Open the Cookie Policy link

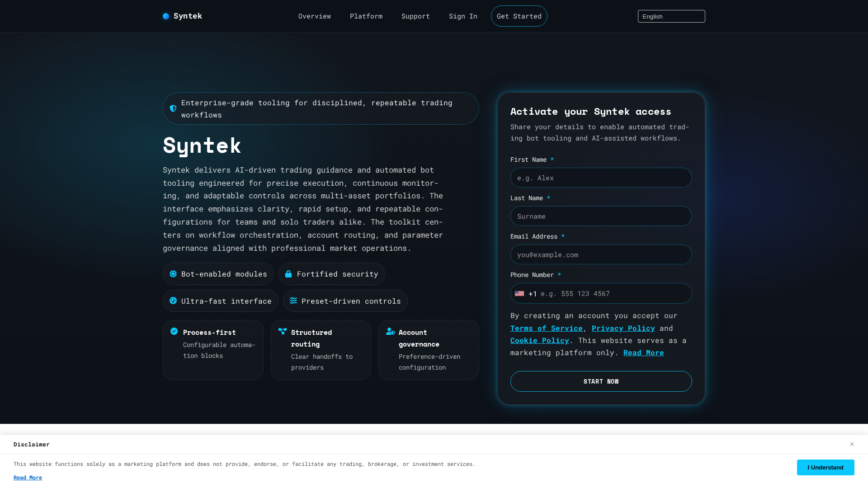point(539,340)
